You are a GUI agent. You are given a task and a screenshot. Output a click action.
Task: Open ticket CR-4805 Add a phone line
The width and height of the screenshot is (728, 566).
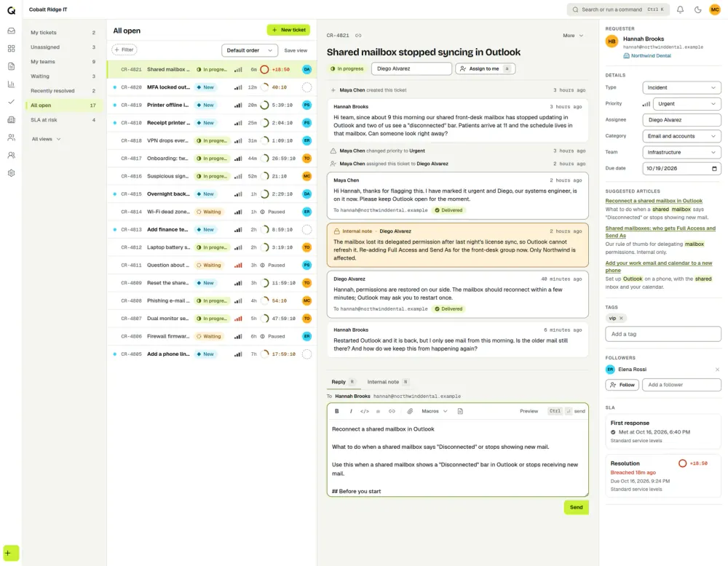[212, 354]
